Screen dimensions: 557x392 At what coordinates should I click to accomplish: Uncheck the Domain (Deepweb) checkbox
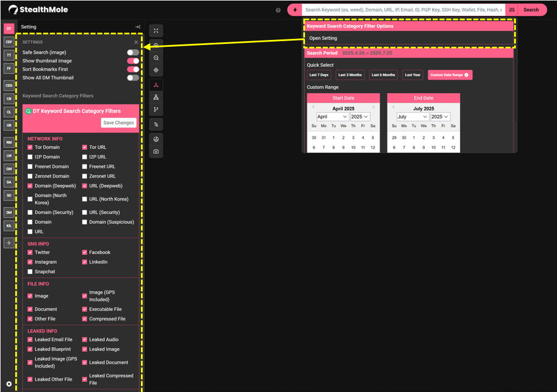(x=30, y=186)
